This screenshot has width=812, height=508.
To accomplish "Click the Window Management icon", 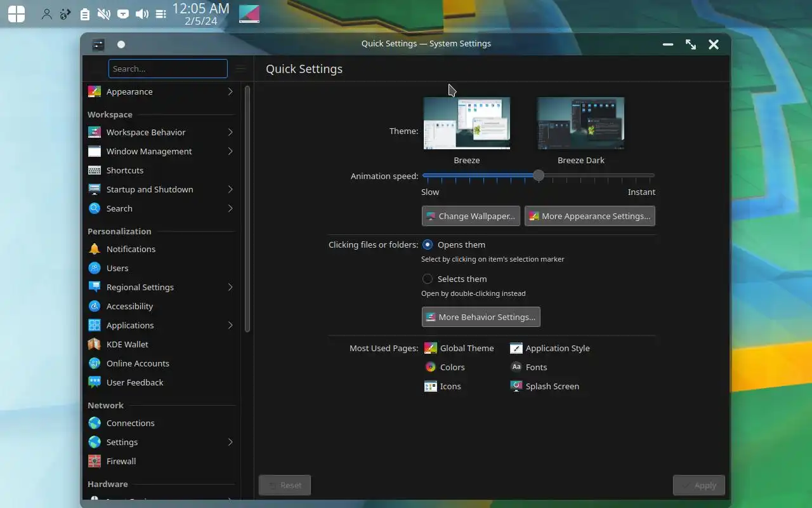I will [95, 151].
